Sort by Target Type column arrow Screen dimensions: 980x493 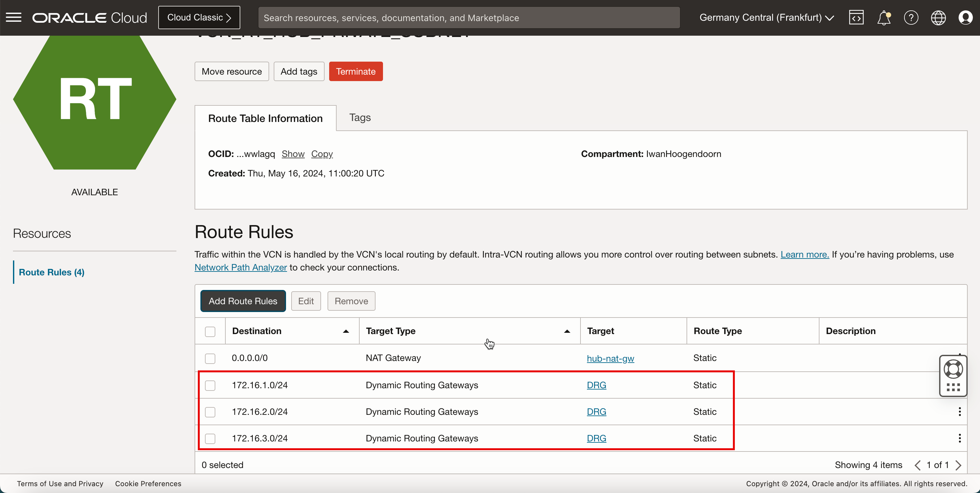(x=567, y=331)
